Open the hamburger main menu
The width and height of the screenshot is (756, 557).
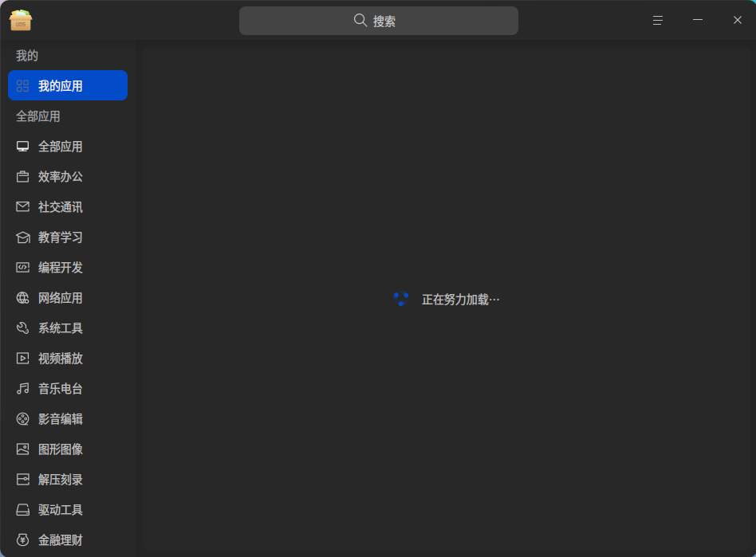[x=658, y=20]
